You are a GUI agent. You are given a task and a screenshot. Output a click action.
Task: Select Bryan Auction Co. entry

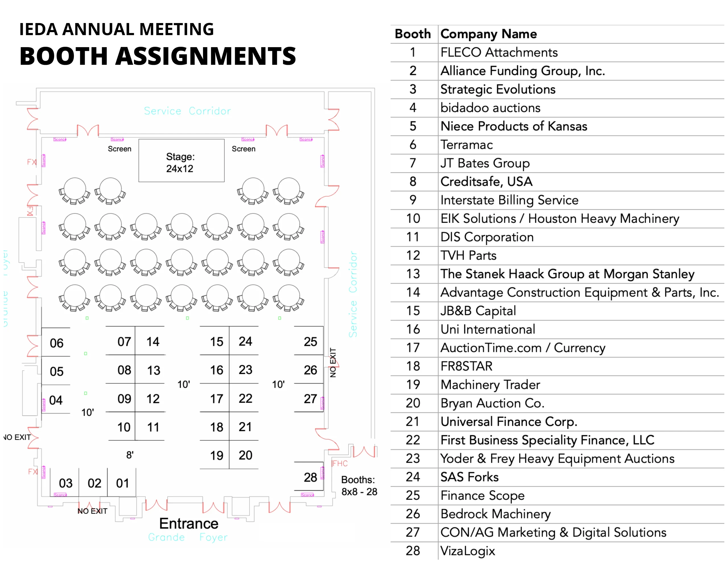[x=492, y=403]
